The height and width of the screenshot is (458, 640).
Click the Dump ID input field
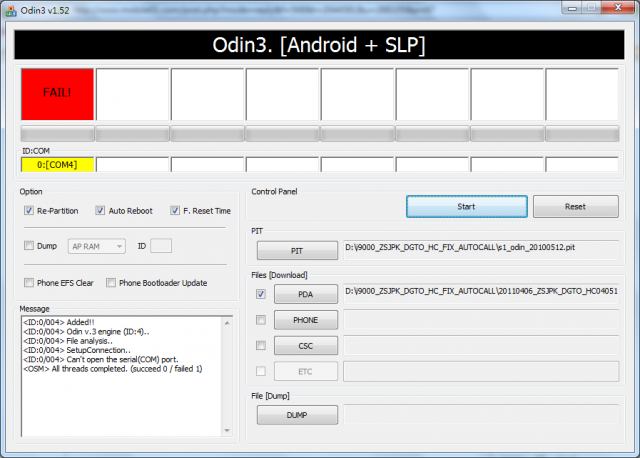pyautogui.click(x=161, y=246)
